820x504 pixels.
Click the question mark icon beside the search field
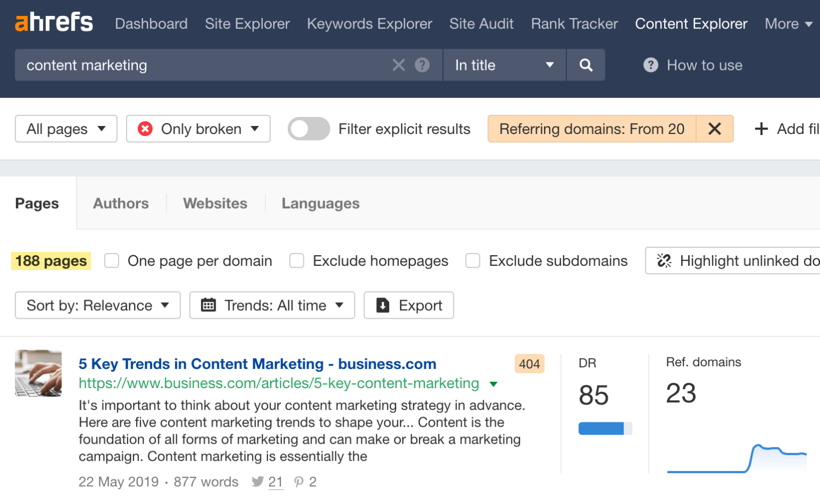tap(422, 65)
